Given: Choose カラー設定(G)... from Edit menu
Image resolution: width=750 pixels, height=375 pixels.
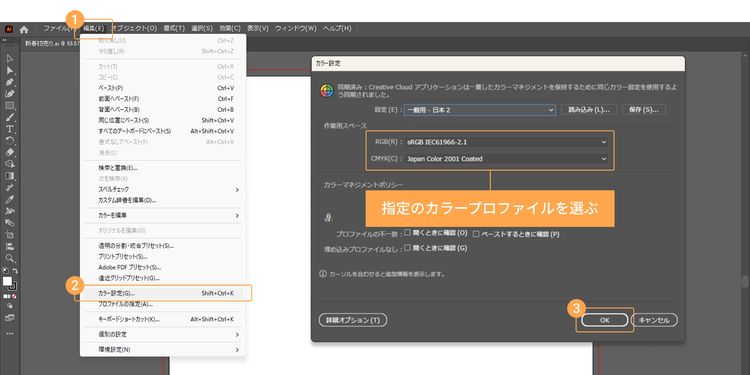Looking at the screenshot, I should [163, 293].
